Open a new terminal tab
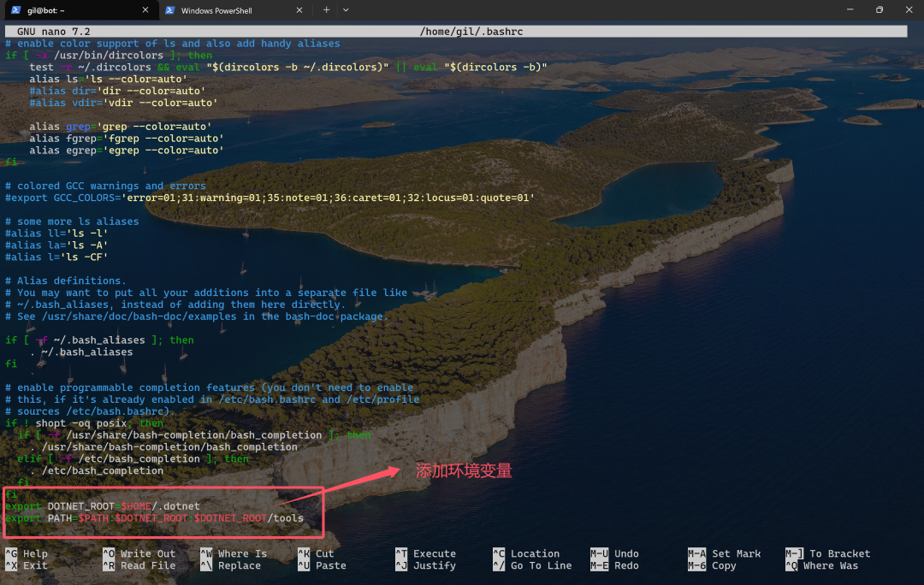 [326, 10]
